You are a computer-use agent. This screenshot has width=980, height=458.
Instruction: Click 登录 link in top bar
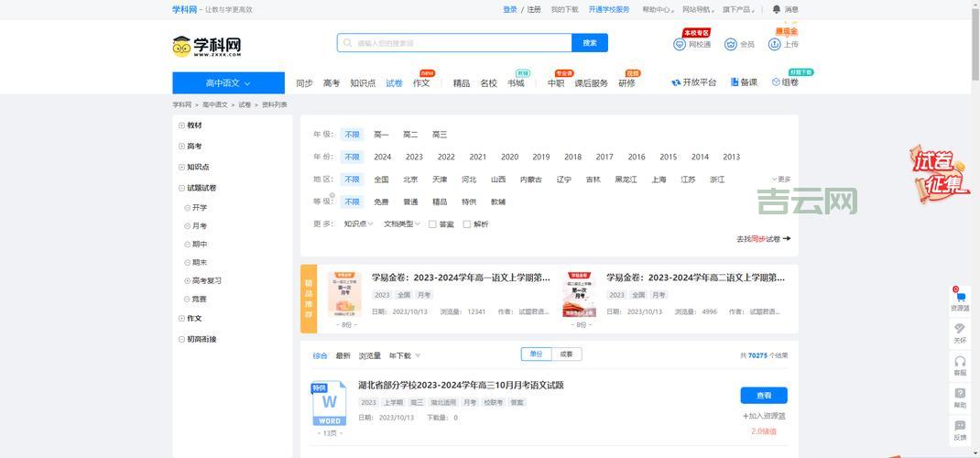click(x=510, y=9)
